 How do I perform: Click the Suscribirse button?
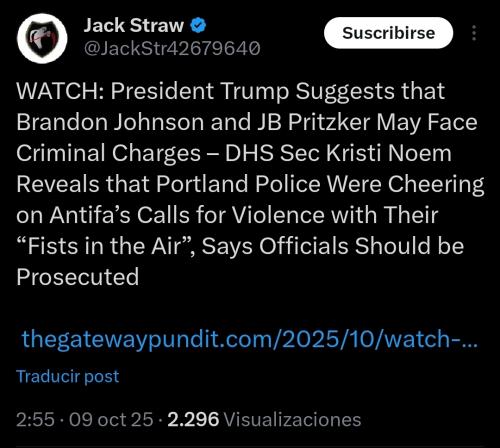[388, 33]
